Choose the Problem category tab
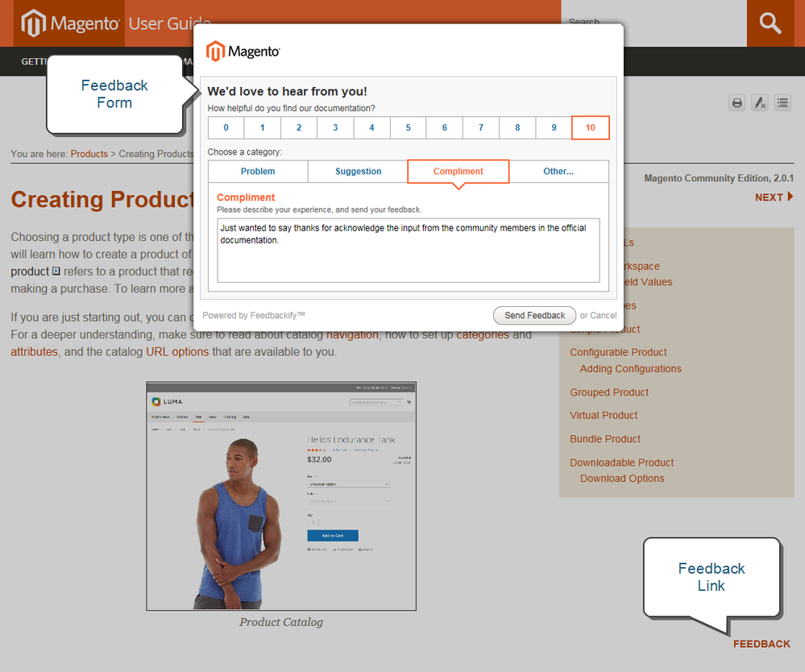805x672 pixels. click(x=258, y=172)
